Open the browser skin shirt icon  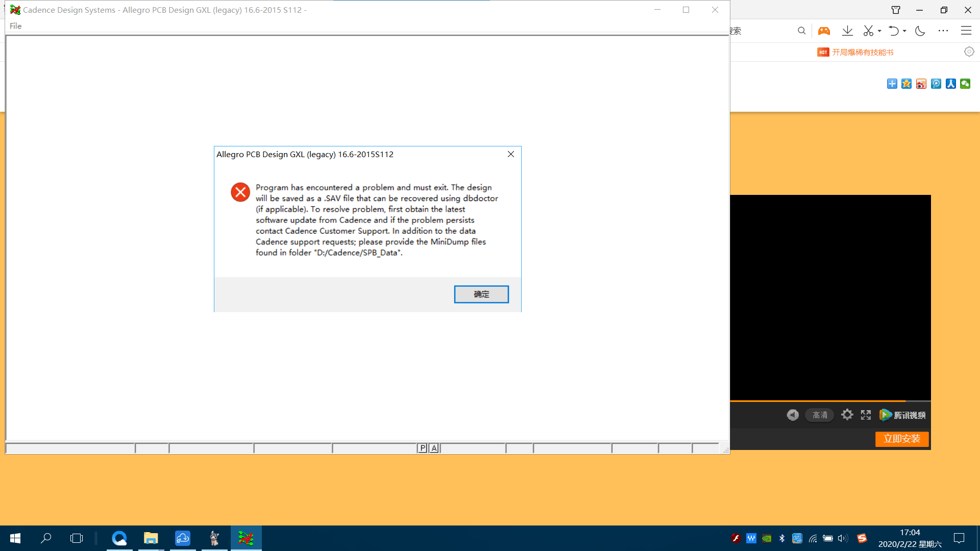pos(896,10)
